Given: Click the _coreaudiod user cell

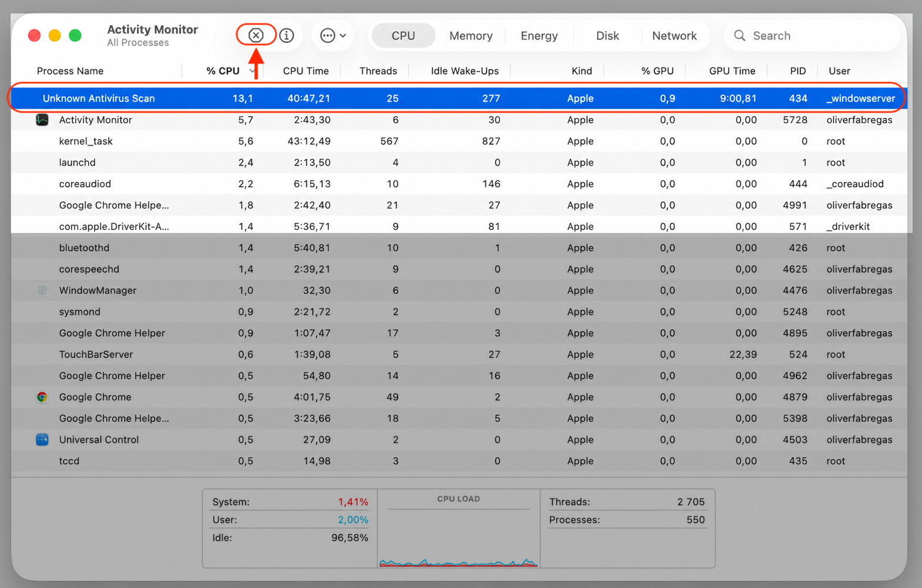Looking at the screenshot, I should 855,184.
